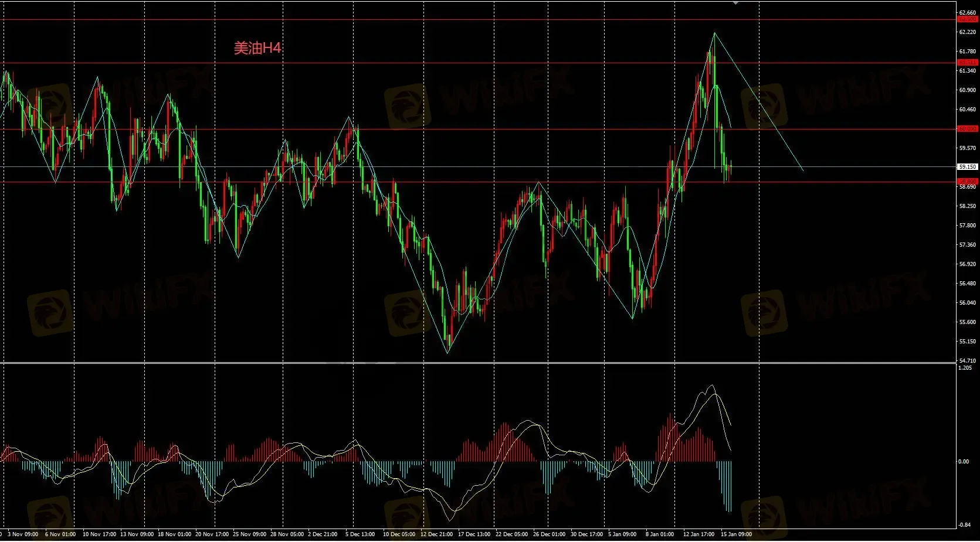980x542 pixels.
Task: Click the 56.040 price axis label
Action: pos(967,303)
